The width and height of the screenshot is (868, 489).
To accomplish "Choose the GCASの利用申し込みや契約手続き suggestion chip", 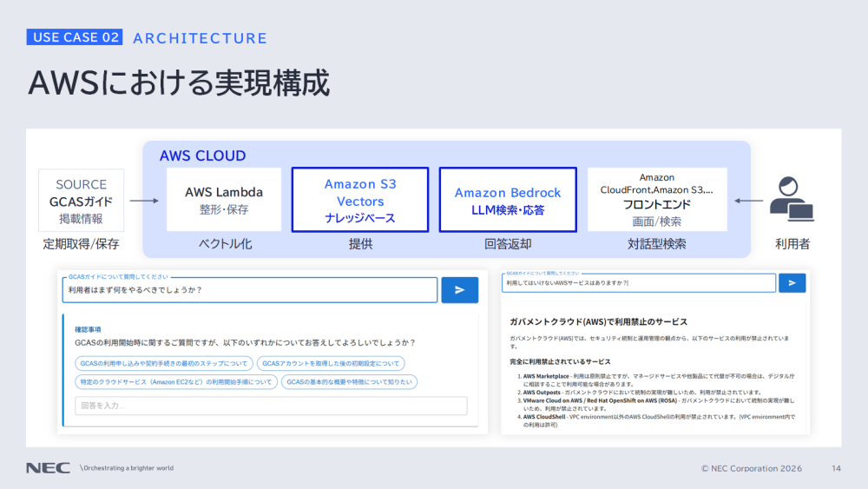I will coord(164,363).
